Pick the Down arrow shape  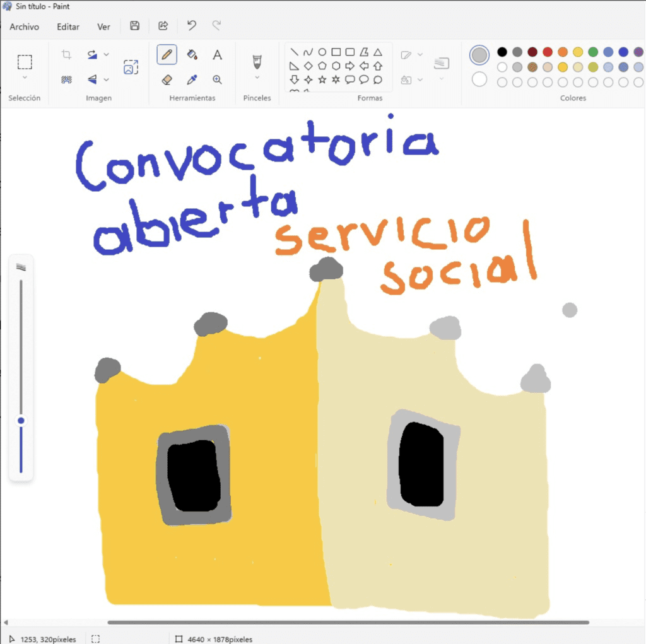tap(294, 79)
